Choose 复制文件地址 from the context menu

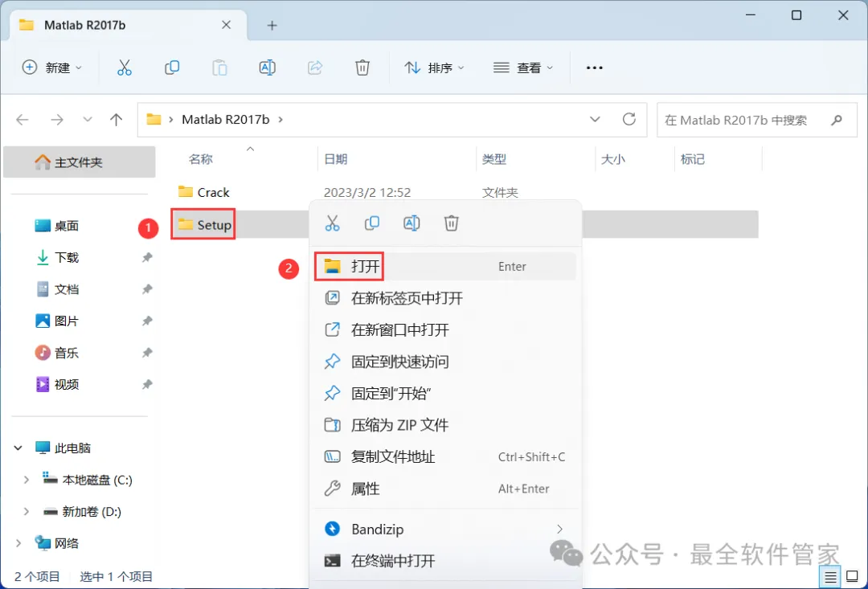(445, 456)
